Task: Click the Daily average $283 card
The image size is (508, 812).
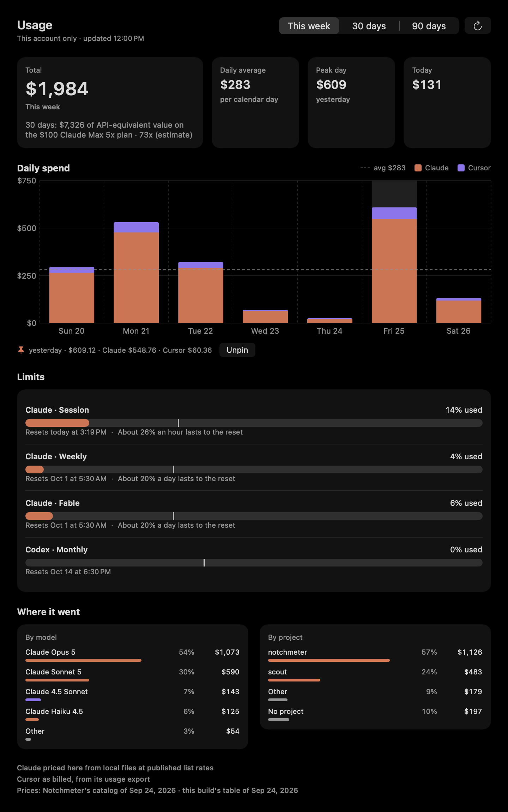Action: (255, 103)
